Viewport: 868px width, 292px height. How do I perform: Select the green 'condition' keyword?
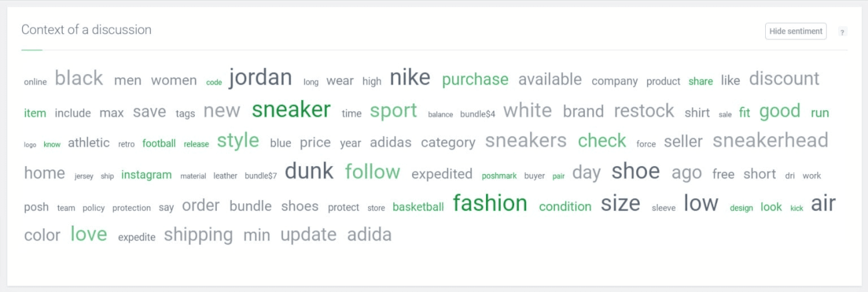pos(565,207)
